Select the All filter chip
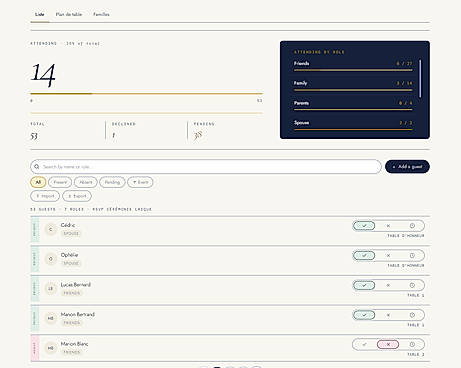The image size is (461, 368). click(38, 182)
